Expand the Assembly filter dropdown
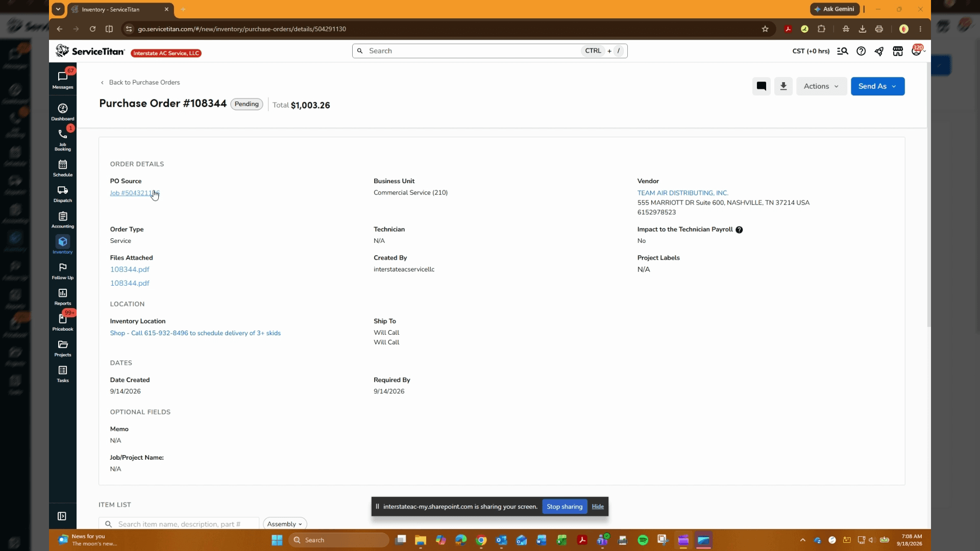 pos(285,524)
